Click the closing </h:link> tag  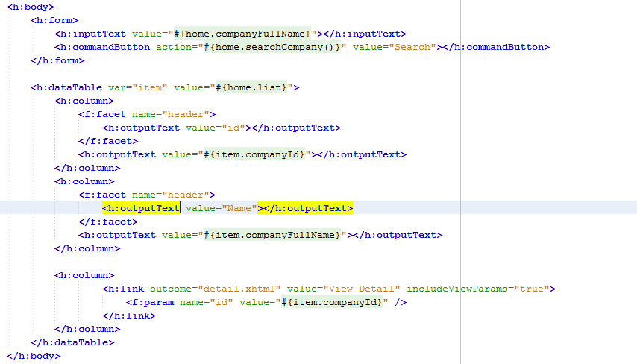129,316
